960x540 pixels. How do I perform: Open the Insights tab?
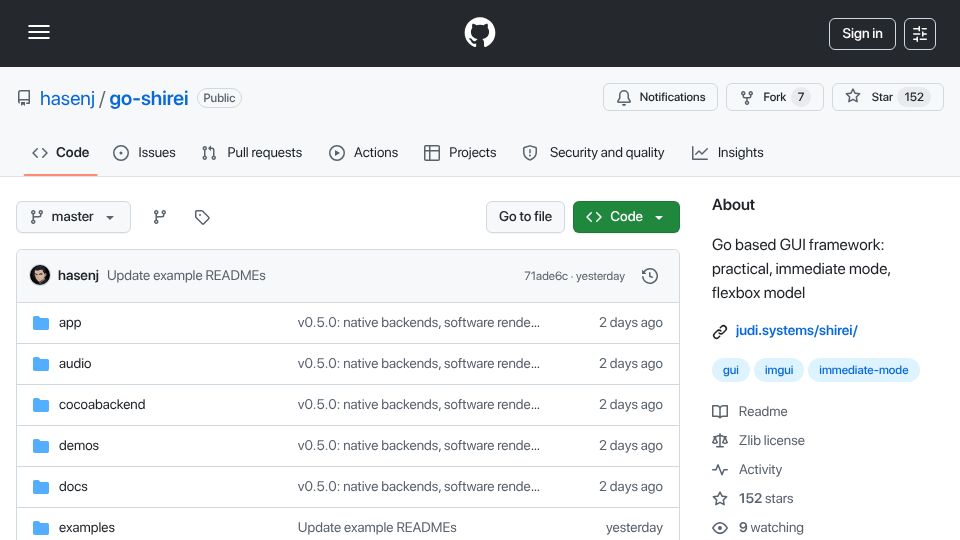coord(727,152)
